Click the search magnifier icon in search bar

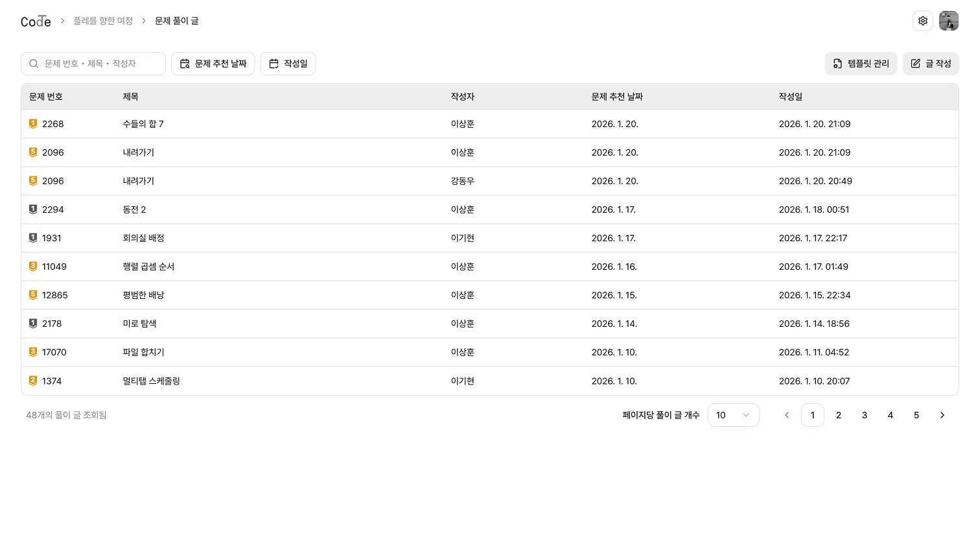click(x=34, y=63)
